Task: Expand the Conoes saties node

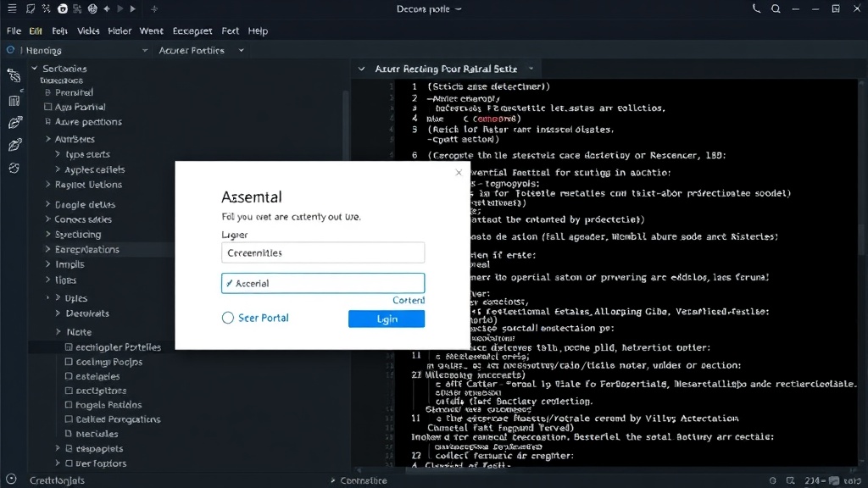Action: pos(48,219)
